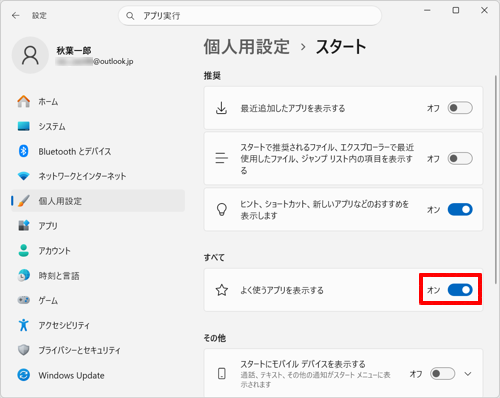The image size is (500, 398).
Task: Click the star icon for よく使うアプリ
Action: click(x=222, y=290)
